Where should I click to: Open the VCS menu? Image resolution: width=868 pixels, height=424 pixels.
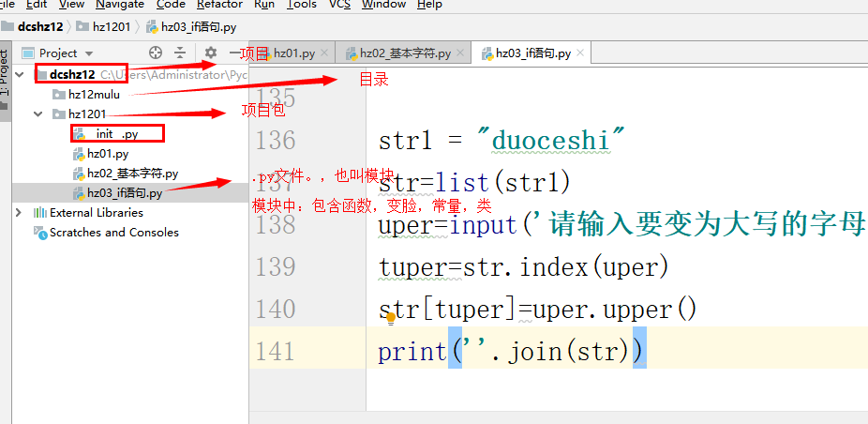pos(339,5)
